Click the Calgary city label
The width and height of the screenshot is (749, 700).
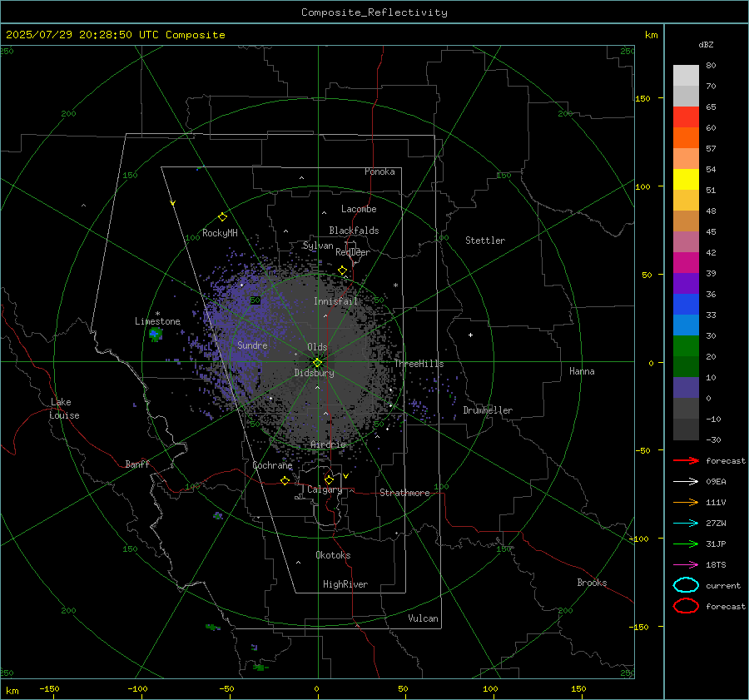click(325, 489)
